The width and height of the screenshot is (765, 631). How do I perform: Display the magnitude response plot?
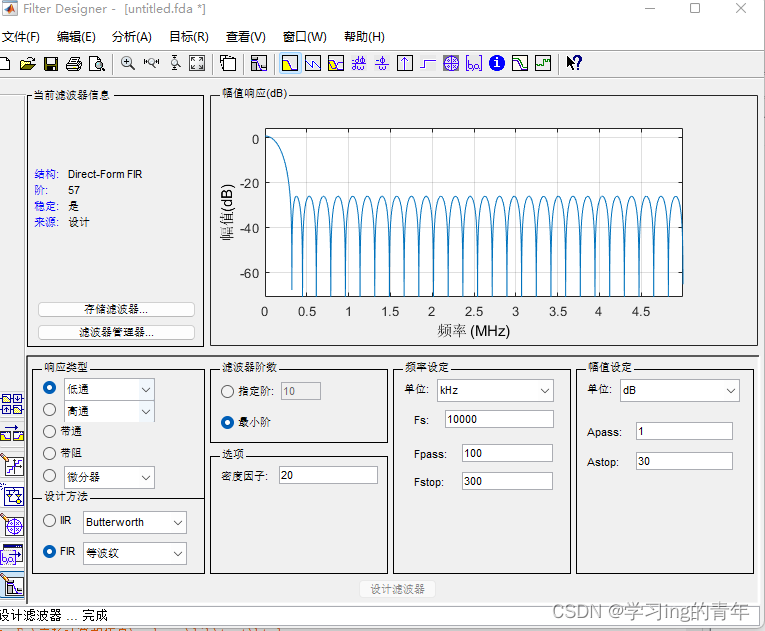tap(290, 63)
